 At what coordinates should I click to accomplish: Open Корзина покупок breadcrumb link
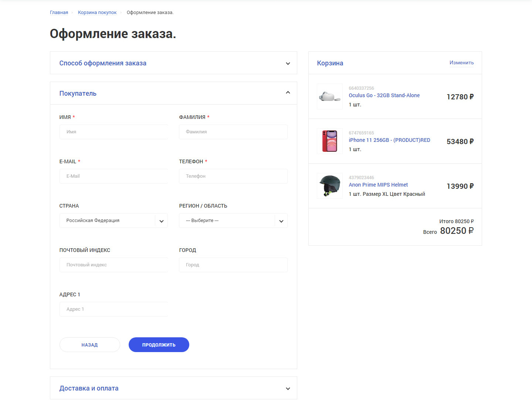click(x=97, y=13)
